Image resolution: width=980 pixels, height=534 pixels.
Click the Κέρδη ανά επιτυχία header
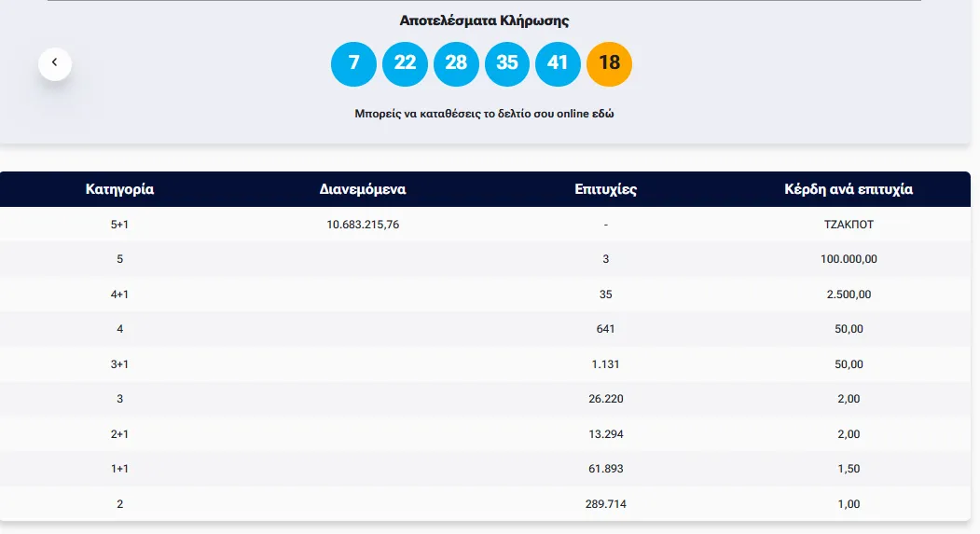point(849,189)
